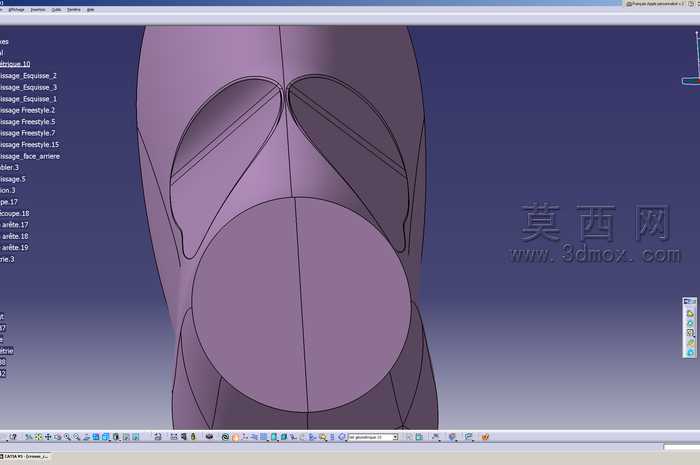Toggle the Swap Visible Space icon
Screen dimensions: 700x465
pos(136,437)
